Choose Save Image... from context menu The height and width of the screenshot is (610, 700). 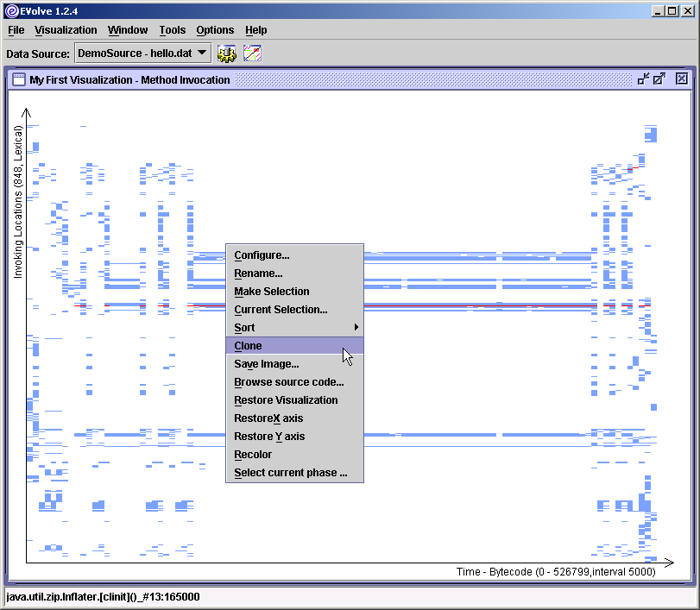point(294,364)
